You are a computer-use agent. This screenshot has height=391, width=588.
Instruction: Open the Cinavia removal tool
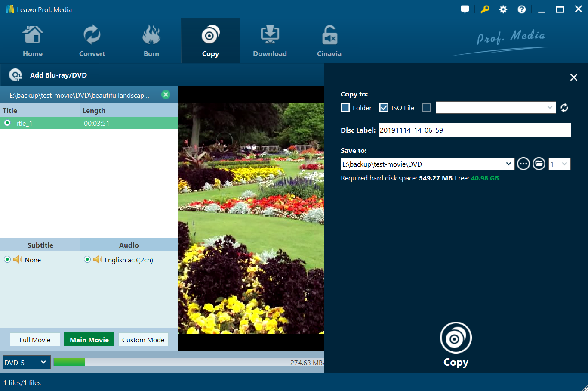pos(329,36)
